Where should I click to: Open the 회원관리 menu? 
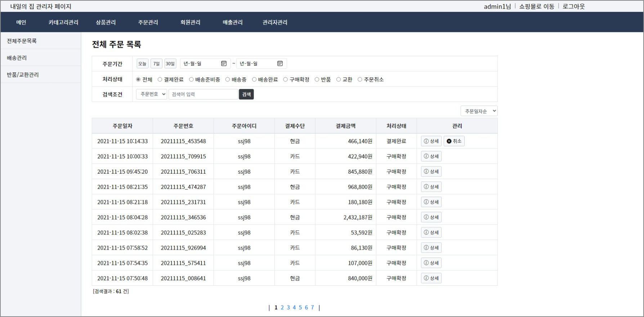[191, 22]
